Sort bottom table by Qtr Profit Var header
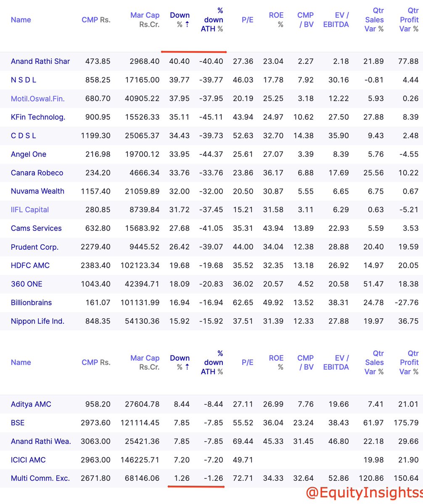 pos(409,363)
